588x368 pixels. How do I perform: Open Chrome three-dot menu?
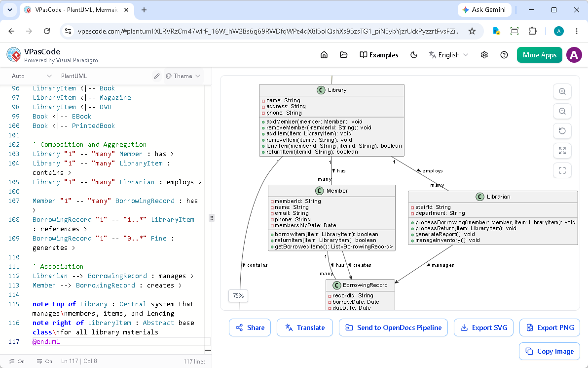click(x=576, y=31)
